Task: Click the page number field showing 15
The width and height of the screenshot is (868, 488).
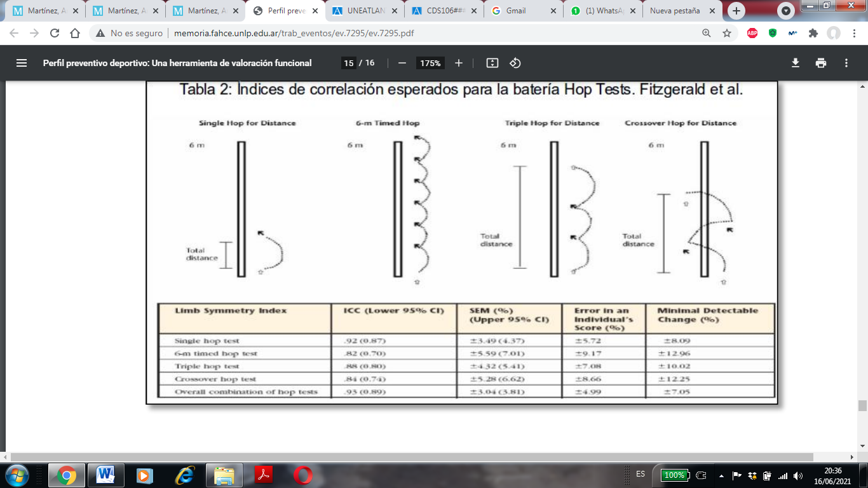Action: [x=348, y=63]
